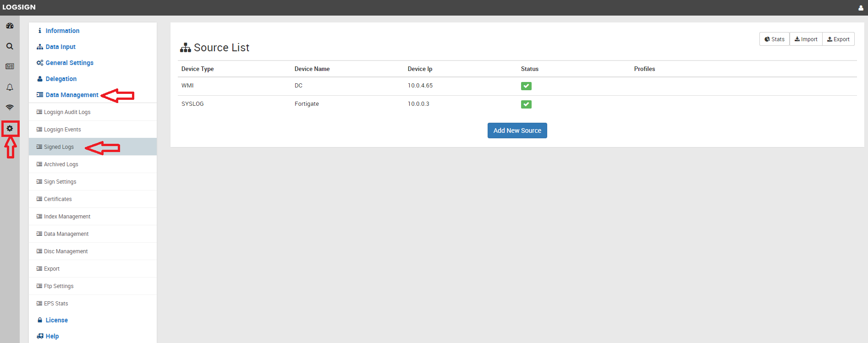This screenshot has width=868, height=343.
Task: Open the Export submenu entry
Action: 93,269
